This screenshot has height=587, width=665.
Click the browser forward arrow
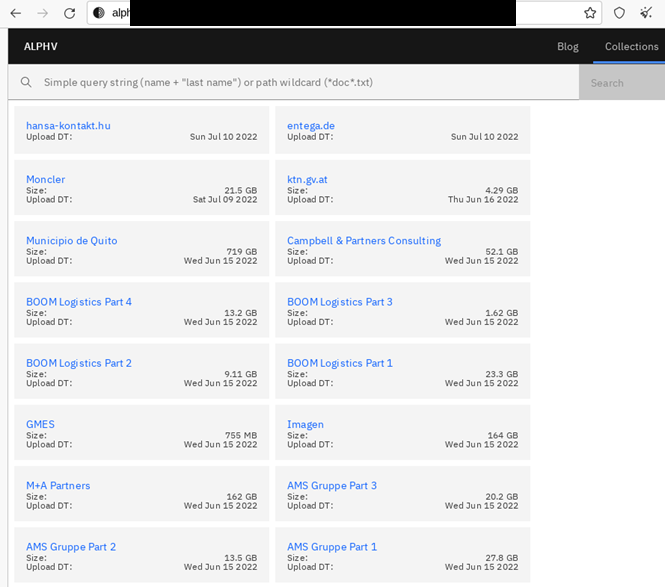pos(43,13)
